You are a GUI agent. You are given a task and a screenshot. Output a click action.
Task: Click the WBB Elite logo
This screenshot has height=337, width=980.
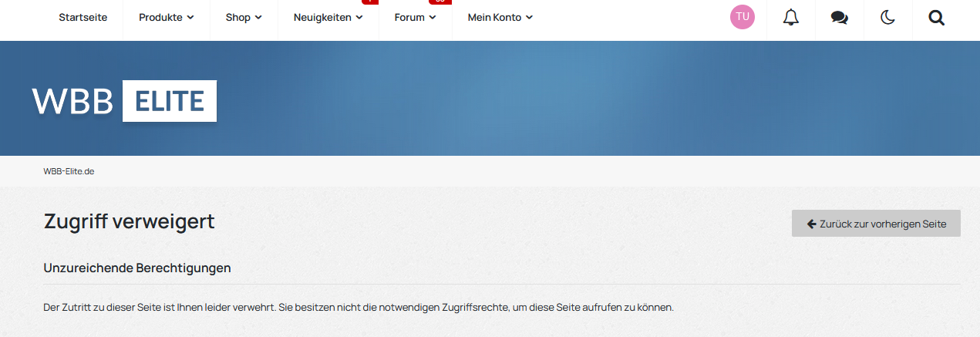pyautogui.click(x=124, y=101)
